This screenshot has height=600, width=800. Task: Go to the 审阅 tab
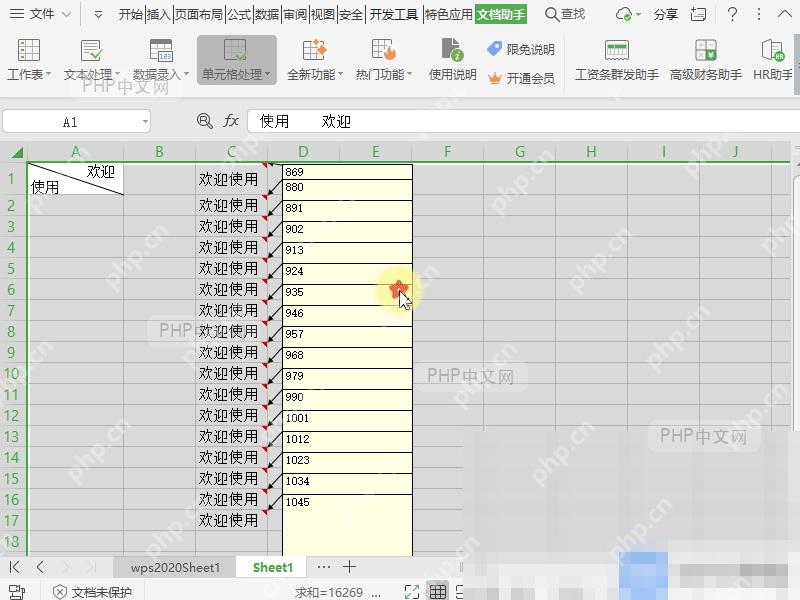click(x=295, y=14)
